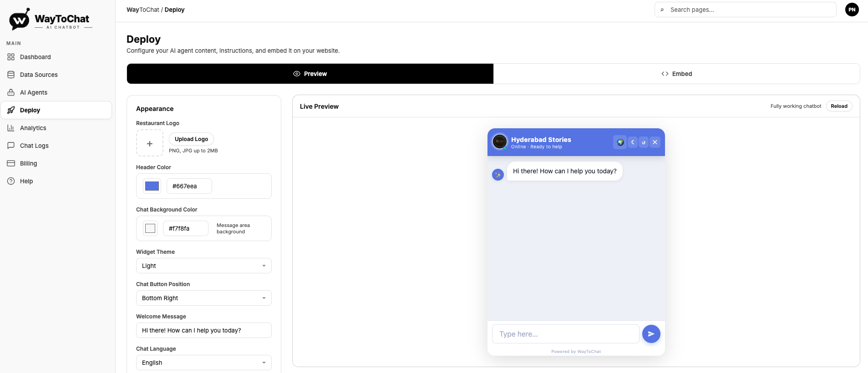The height and width of the screenshot is (373, 868).
Task: Switch to the Preview tab
Action: (310, 74)
